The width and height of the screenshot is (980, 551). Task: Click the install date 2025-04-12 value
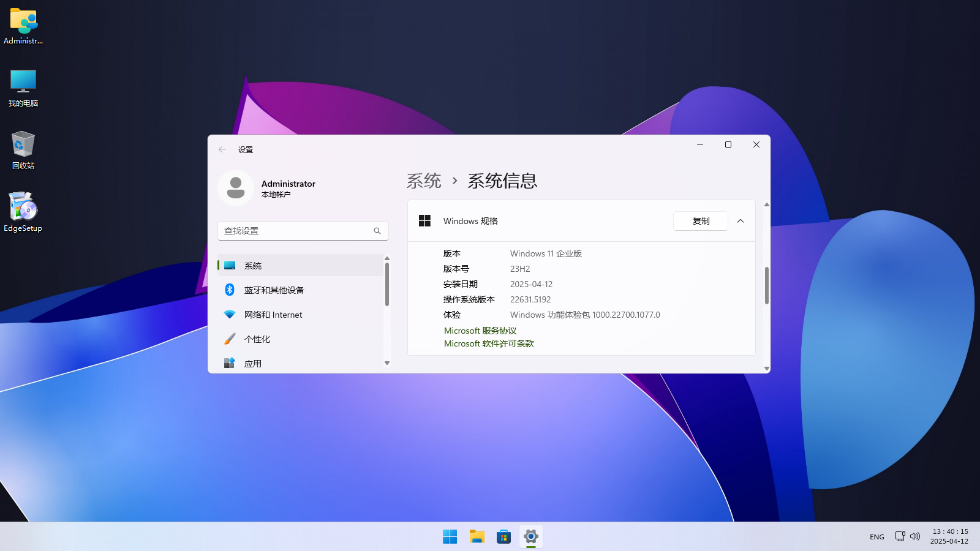531,284
